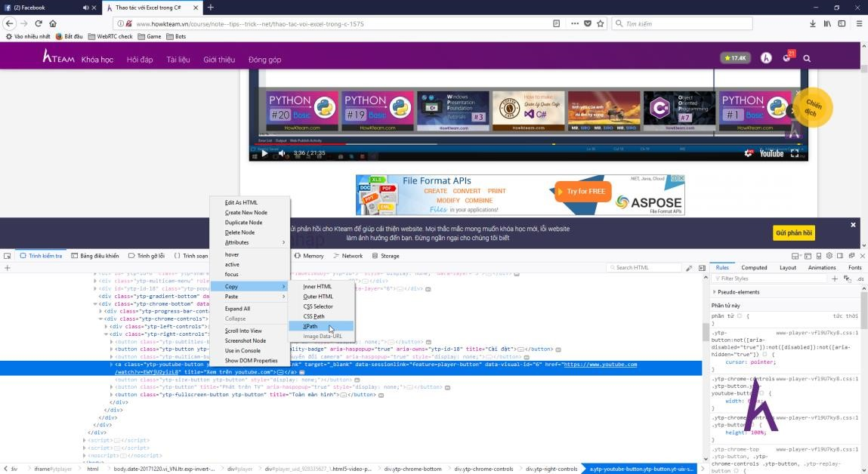This screenshot has height=474, width=868.
Task: Choose Delete Node from context menu
Action: 250,232
